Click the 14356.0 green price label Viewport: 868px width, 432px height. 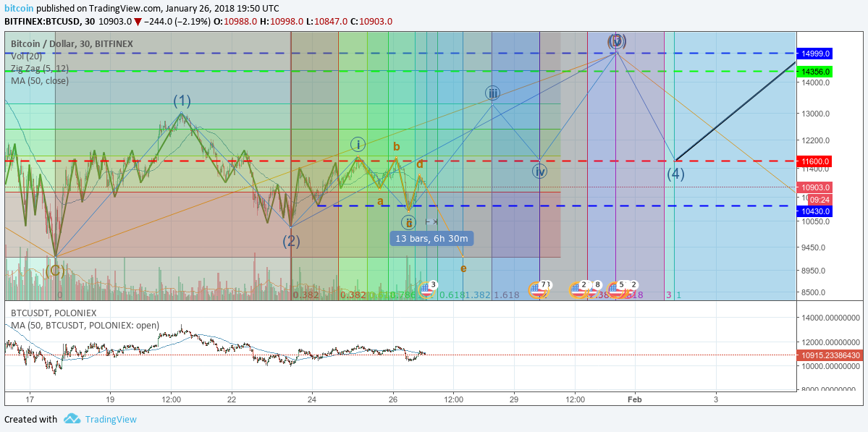tap(815, 72)
